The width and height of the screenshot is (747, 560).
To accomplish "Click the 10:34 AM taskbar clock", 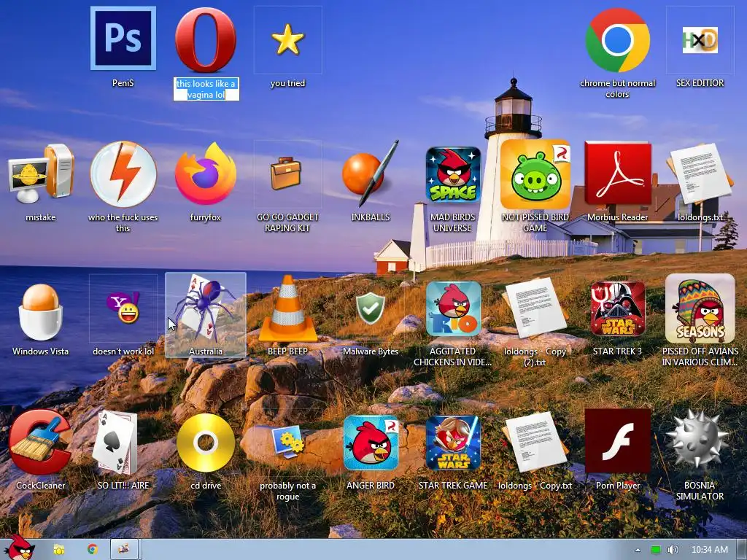I will (x=709, y=550).
